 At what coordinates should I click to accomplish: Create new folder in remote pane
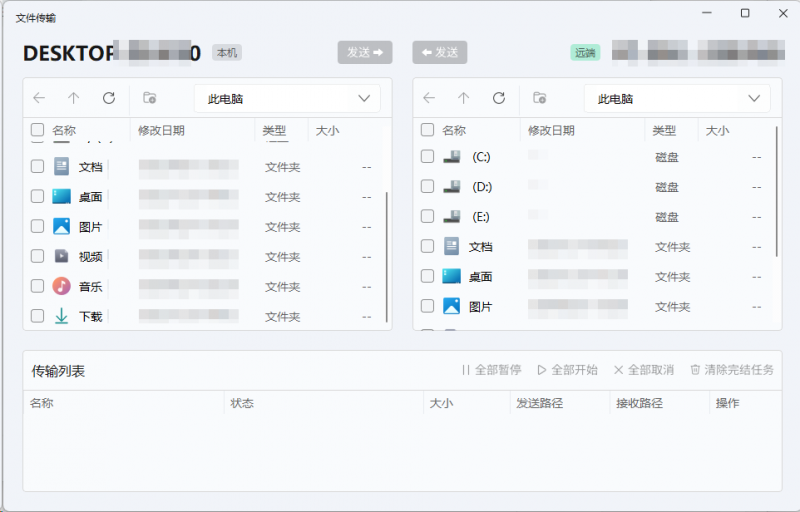[x=539, y=98]
